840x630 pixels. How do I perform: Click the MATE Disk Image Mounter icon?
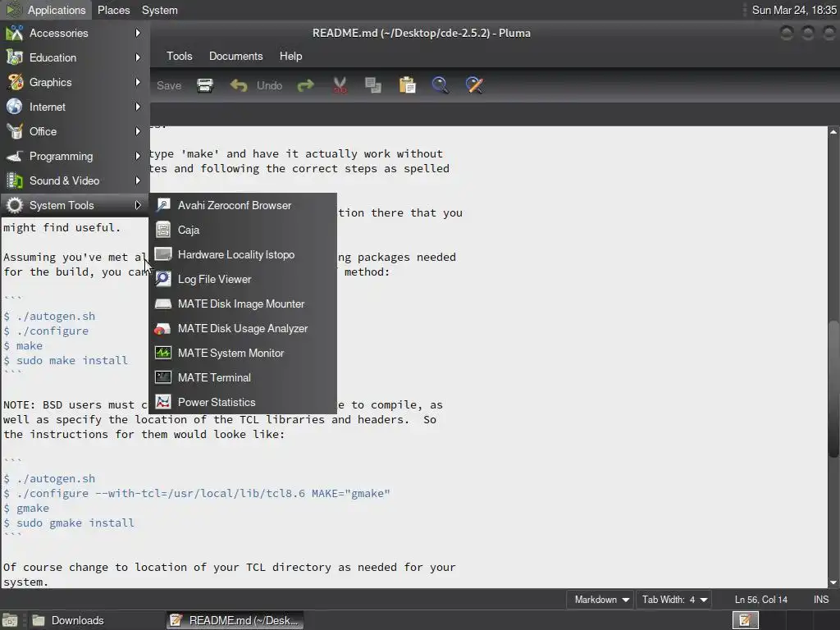click(163, 304)
